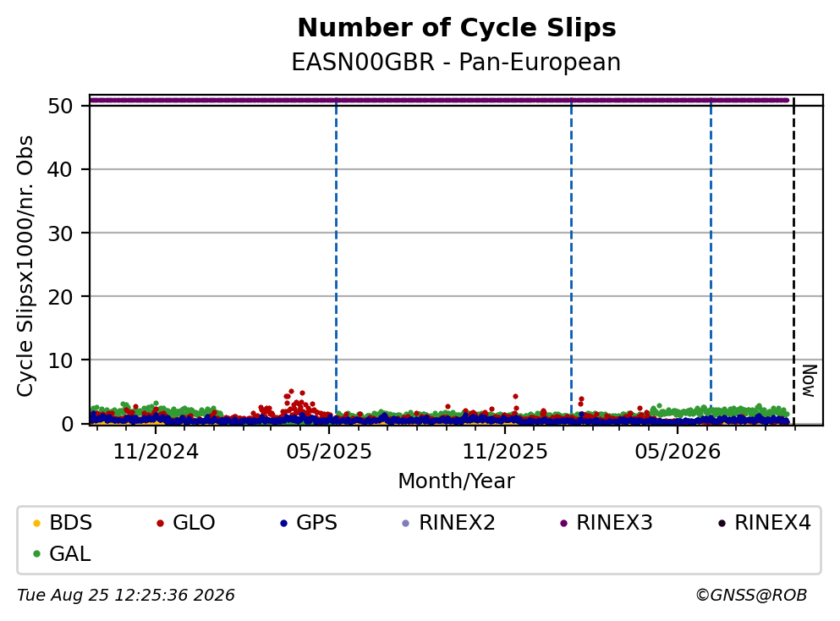Image resolution: width=840 pixels, height=621 pixels.
Task: Click the GAL green legend marker
Action: [37, 554]
